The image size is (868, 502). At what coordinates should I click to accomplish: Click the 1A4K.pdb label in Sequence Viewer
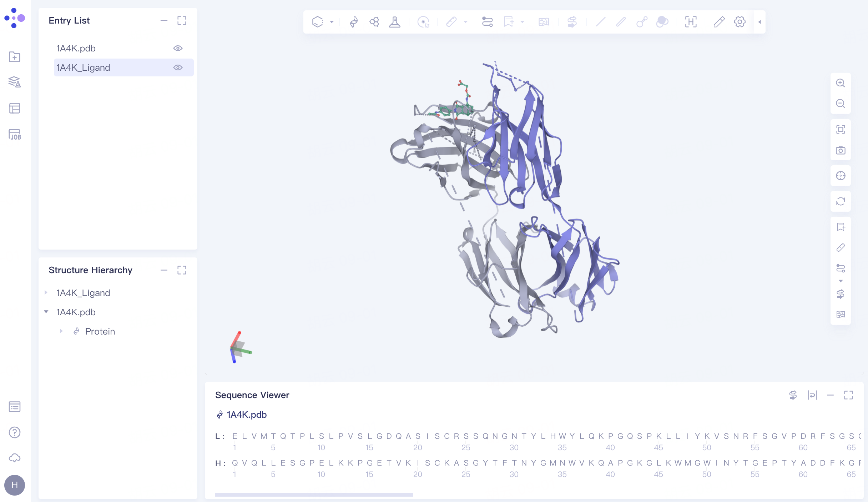click(x=247, y=415)
